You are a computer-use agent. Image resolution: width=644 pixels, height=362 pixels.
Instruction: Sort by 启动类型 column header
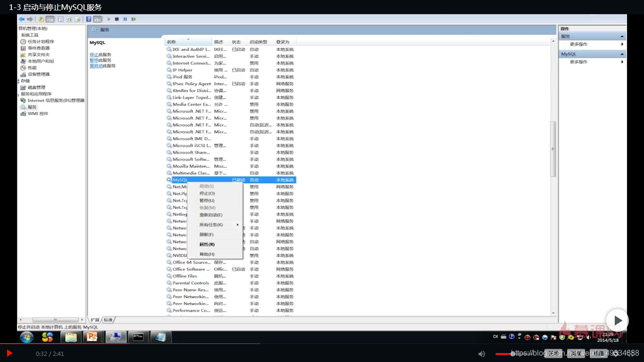click(x=261, y=42)
